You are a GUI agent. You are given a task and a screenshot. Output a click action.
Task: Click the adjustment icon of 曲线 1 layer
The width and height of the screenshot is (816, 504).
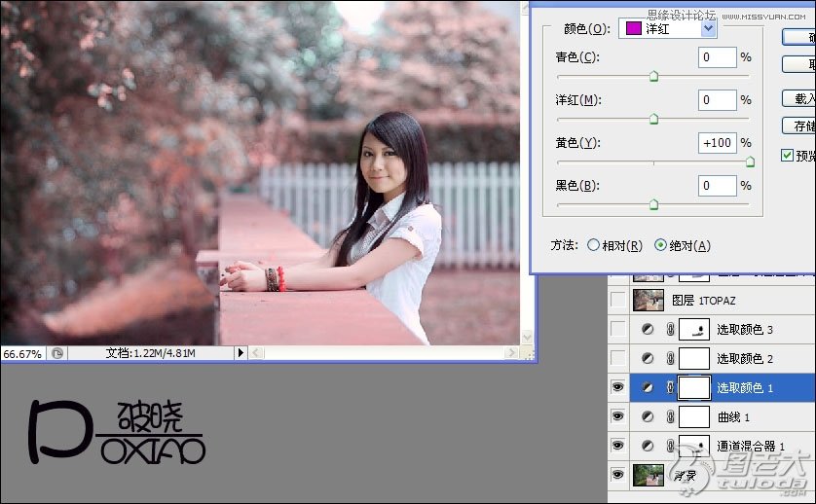coord(648,416)
